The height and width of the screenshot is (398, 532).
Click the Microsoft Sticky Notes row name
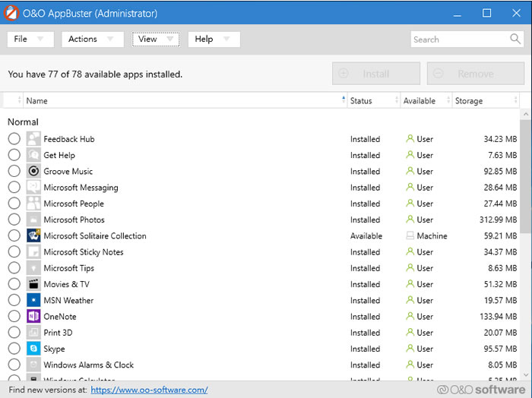pos(84,252)
